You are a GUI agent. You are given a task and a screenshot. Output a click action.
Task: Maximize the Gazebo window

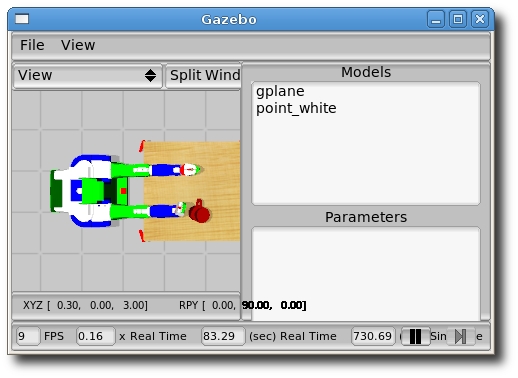pyautogui.click(x=458, y=19)
